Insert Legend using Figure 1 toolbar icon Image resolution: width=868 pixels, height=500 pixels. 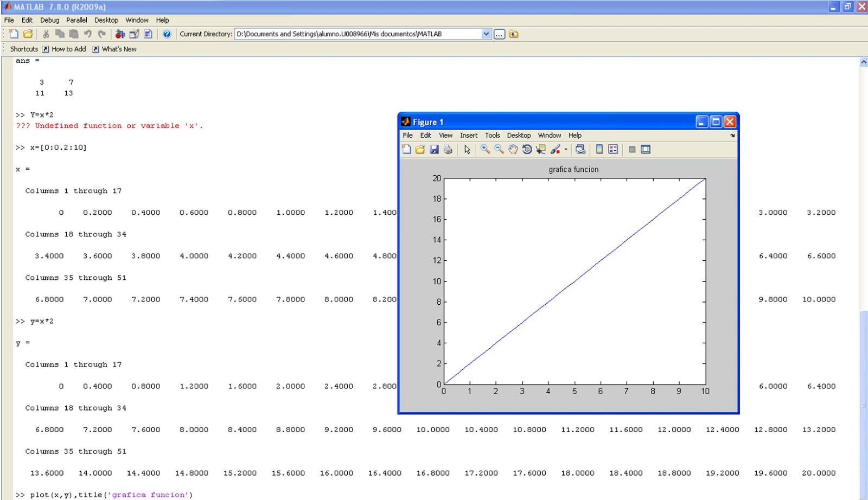click(613, 149)
